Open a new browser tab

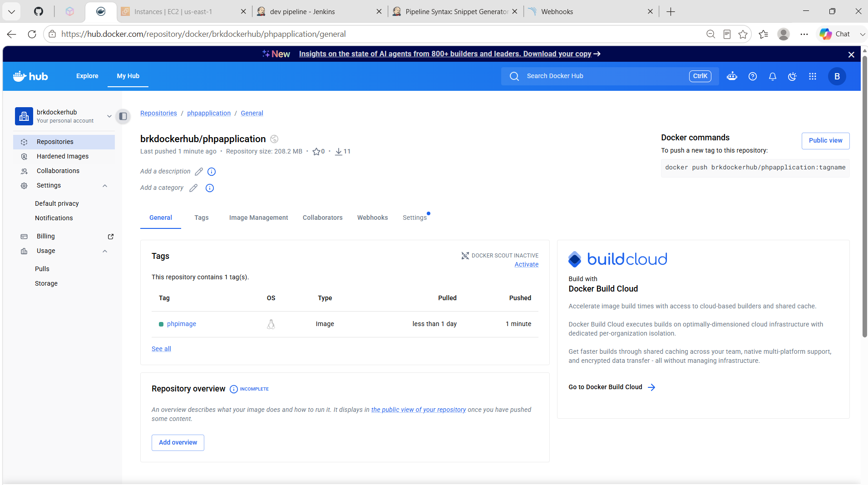click(671, 12)
